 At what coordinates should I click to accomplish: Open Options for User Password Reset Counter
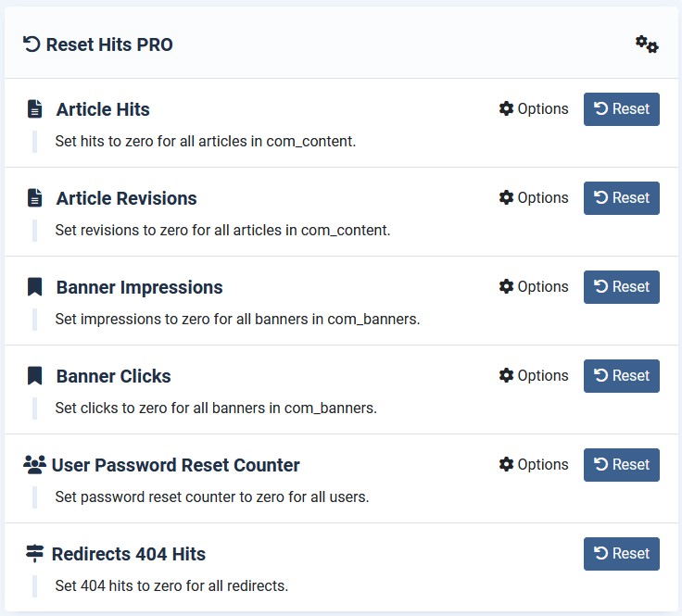[533, 465]
